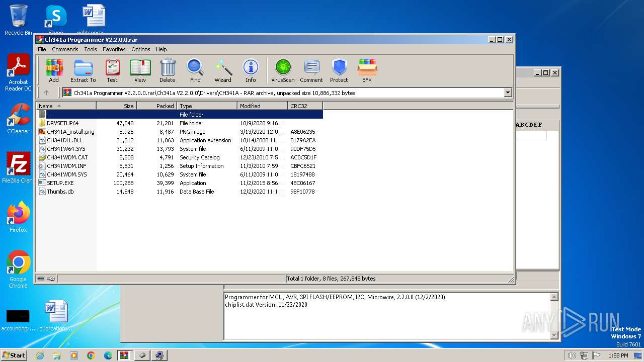The height and width of the screenshot is (362, 644).
Task: Click scroll down arrow in programmer log
Action: [554, 335]
